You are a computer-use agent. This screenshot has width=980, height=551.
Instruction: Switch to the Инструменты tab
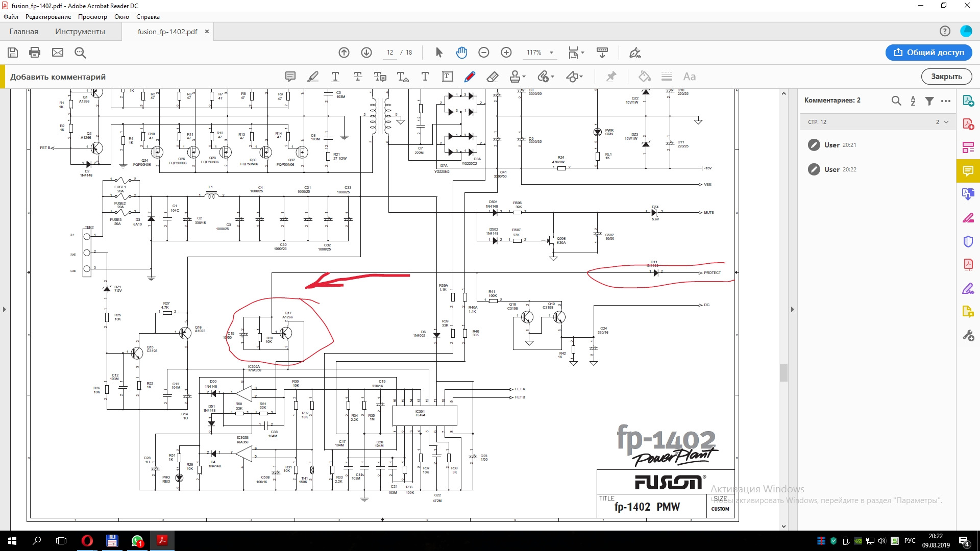80,32
